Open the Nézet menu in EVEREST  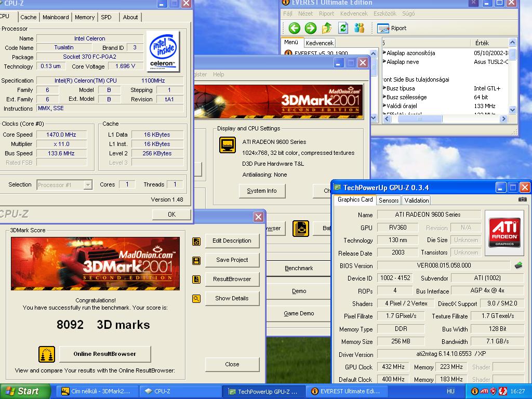click(x=305, y=14)
